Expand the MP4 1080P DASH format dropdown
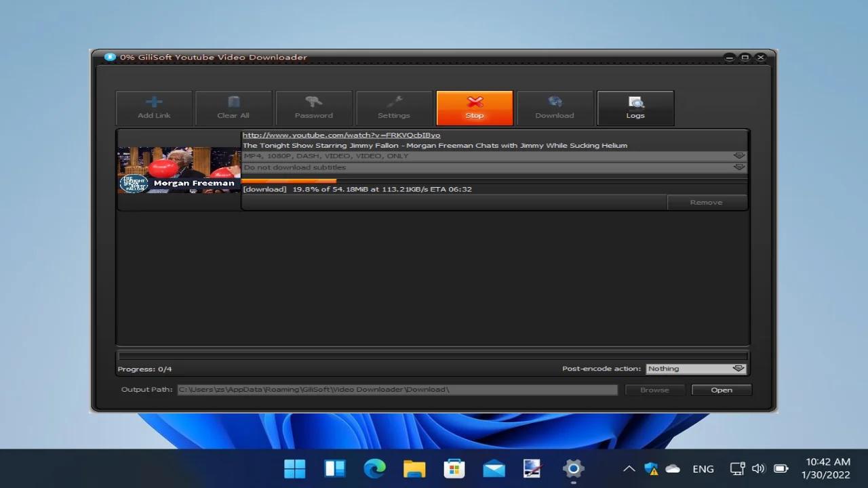 (494, 156)
